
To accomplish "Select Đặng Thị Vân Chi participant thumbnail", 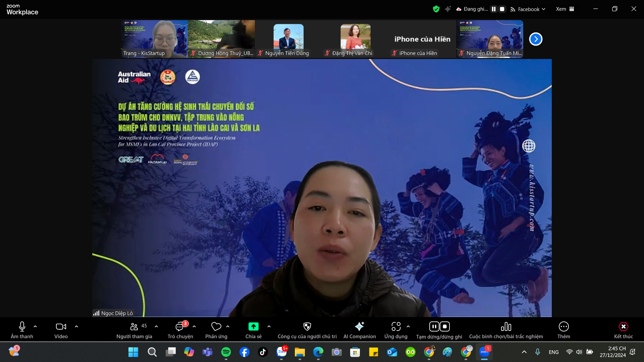I will tap(356, 39).
